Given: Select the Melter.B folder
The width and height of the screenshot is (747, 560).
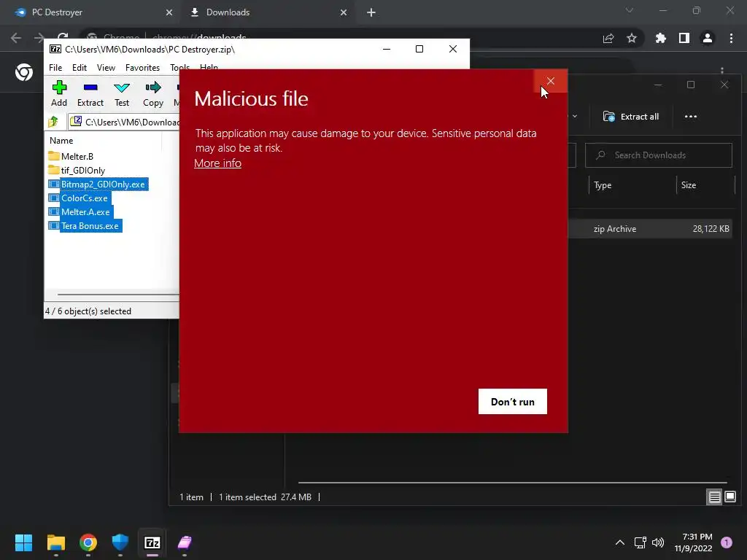Looking at the screenshot, I should (x=71, y=156).
